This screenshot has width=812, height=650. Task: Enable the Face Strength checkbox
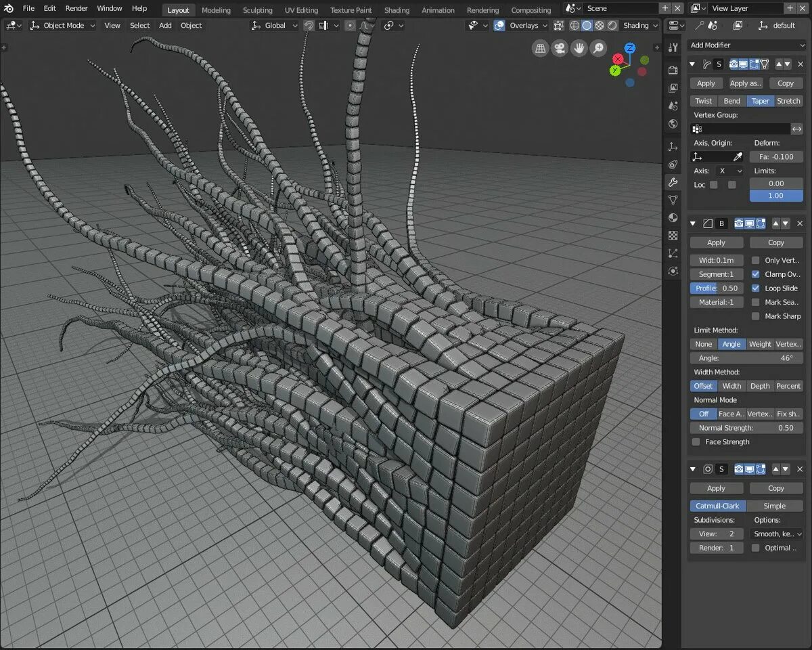point(696,442)
